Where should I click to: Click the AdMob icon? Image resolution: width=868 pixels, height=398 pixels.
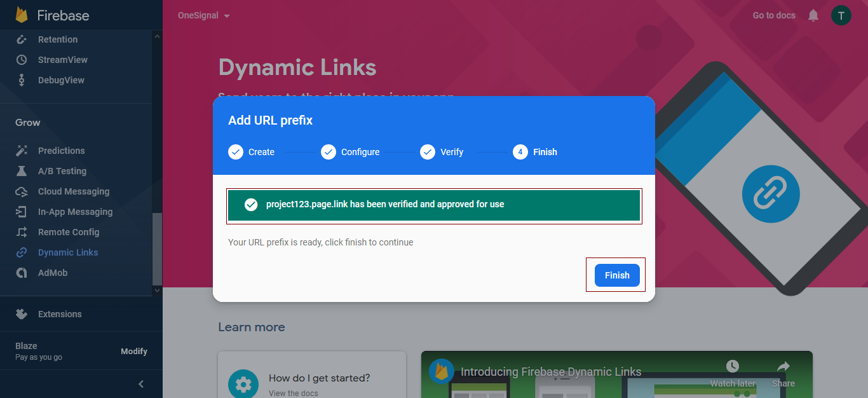[x=22, y=273]
